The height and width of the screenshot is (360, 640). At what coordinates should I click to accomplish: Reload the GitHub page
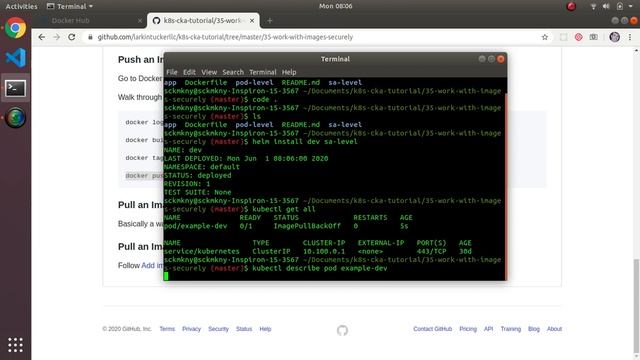coord(72,37)
